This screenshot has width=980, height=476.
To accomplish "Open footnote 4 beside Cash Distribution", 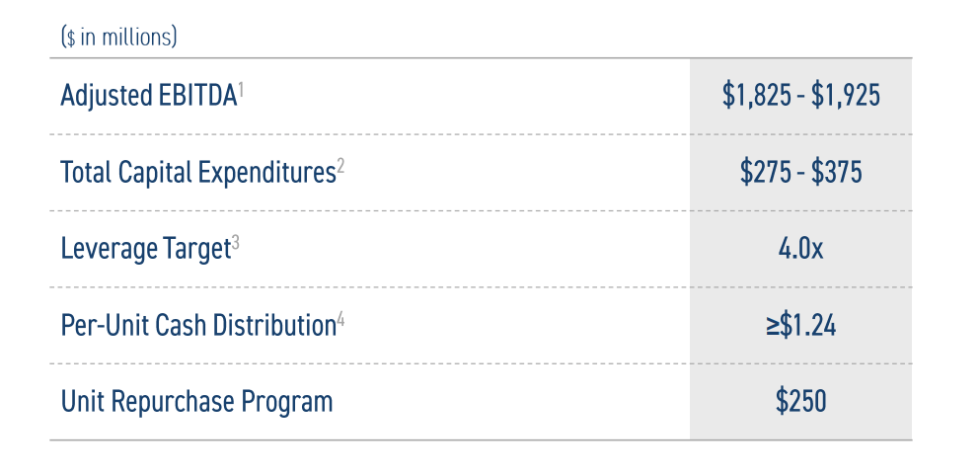I will 340,319.
